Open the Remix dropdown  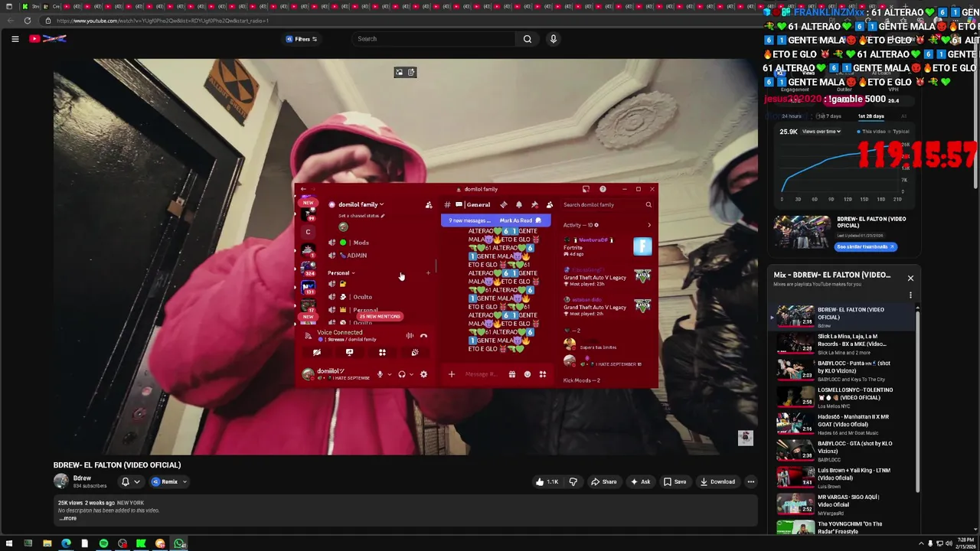(x=169, y=482)
